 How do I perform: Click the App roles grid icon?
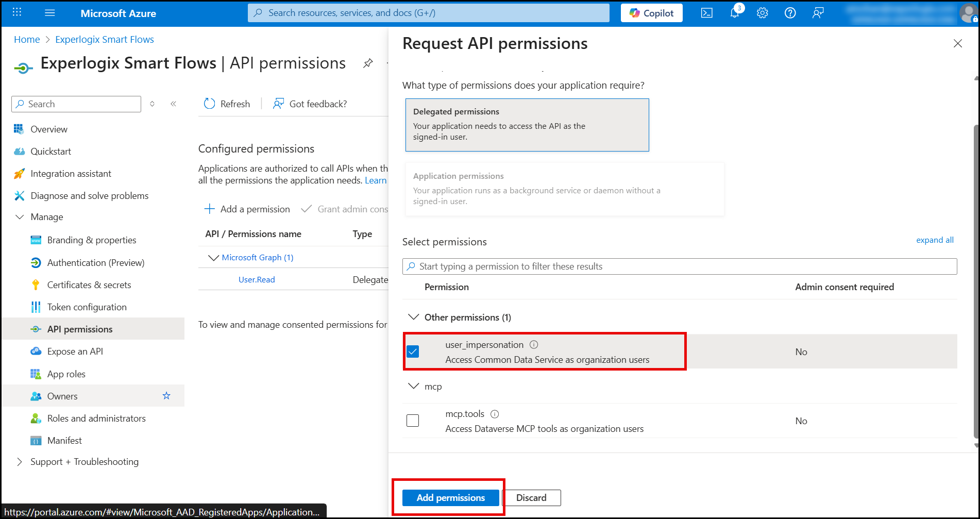36,374
